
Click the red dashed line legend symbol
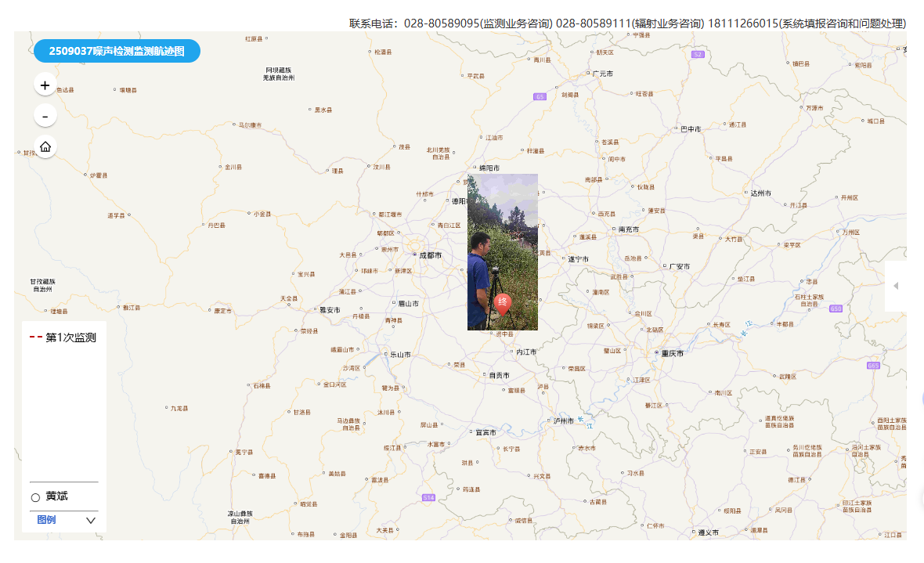(x=36, y=337)
